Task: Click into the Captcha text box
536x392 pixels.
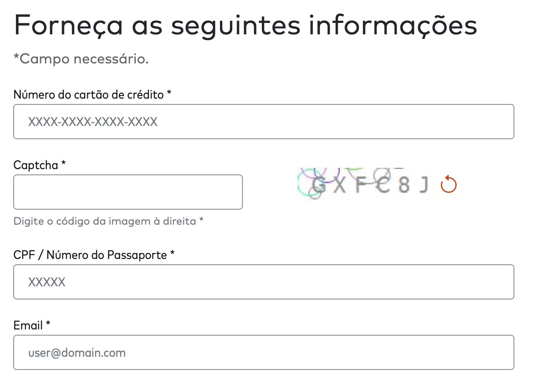Action: 128,192
